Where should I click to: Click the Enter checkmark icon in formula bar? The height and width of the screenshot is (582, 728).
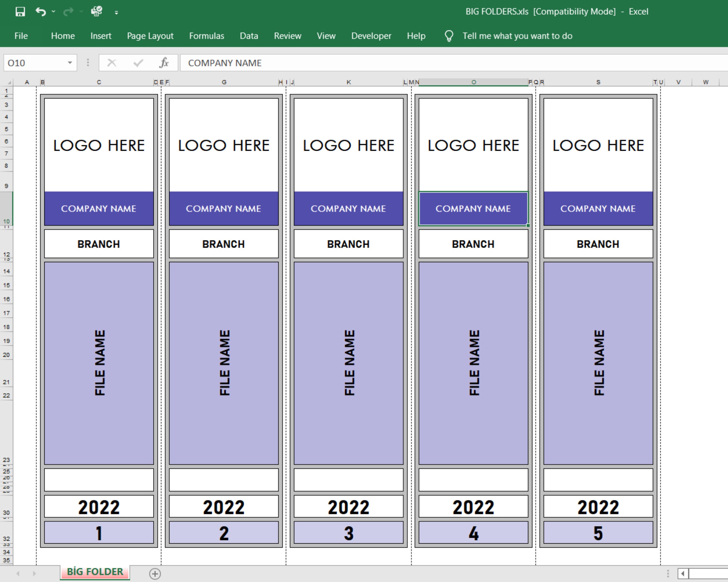point(138,63)
